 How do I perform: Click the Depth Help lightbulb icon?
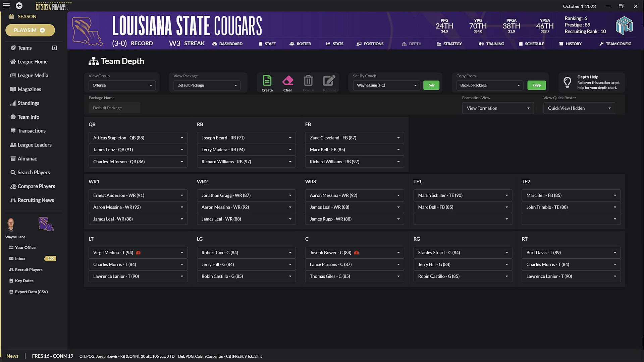click(x=567, y=82)
